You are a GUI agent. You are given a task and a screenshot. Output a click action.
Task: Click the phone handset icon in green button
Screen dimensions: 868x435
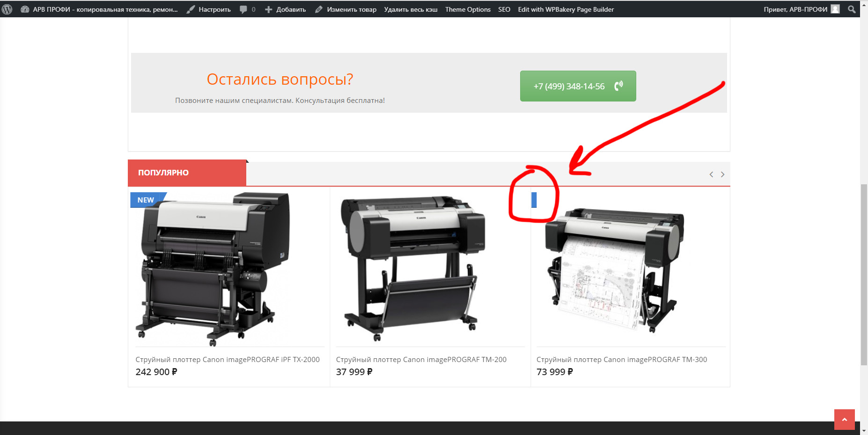click(619, 86)
